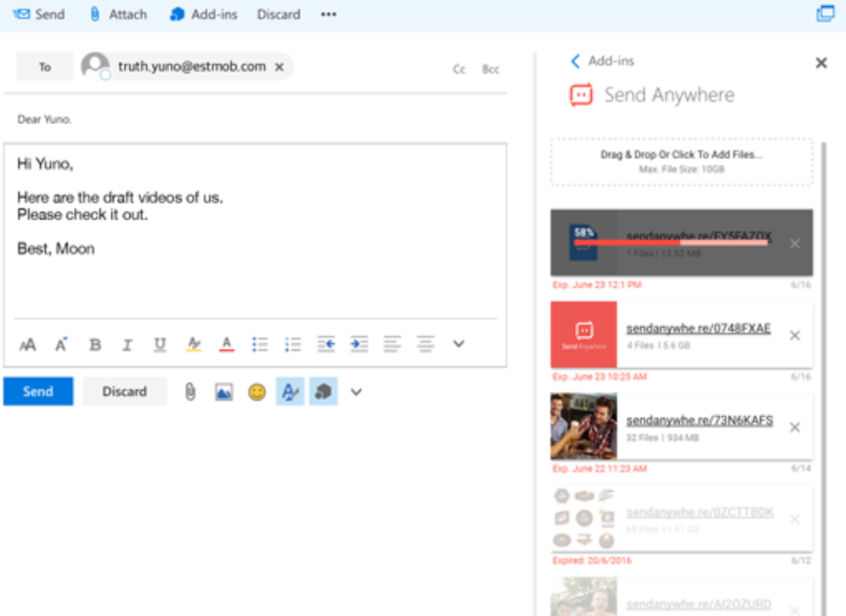
Task: Close the Send Anywhere panel
Action: [821, 63]
